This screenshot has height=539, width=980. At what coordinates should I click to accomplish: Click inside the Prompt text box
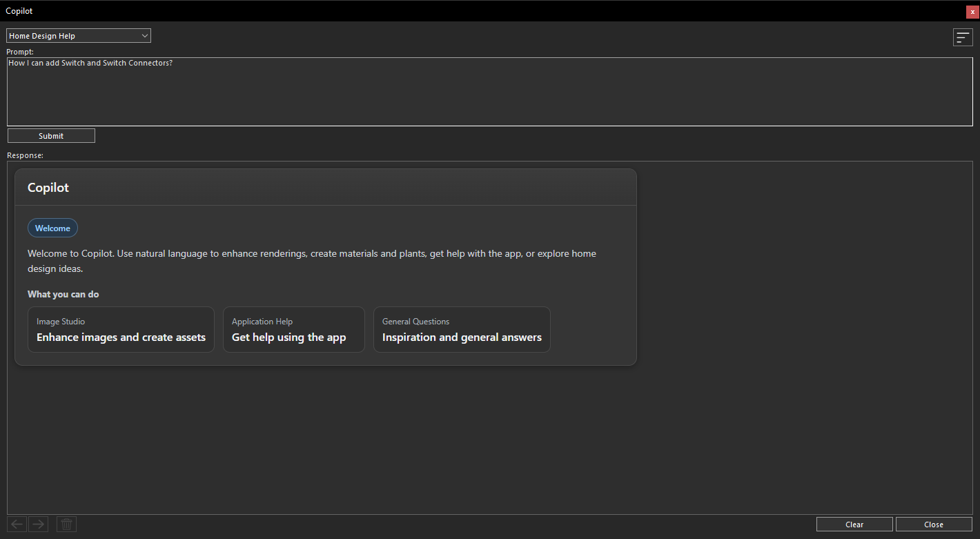pyautogui.click(x=489, y=92)
